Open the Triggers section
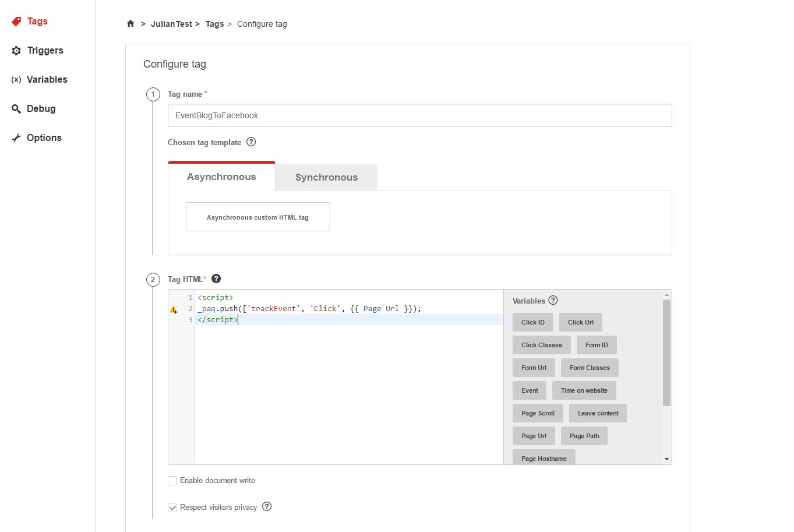Screen dimensions: 794x532 44,50
